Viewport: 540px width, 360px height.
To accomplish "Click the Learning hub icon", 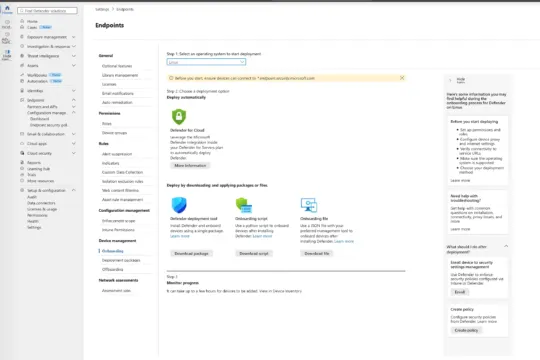I will pyautogui.click(x=22, y=168).
